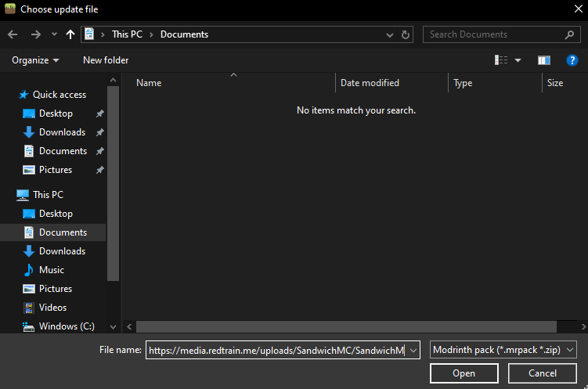Open the Windows (C:) drive

[x=67, y=326]
